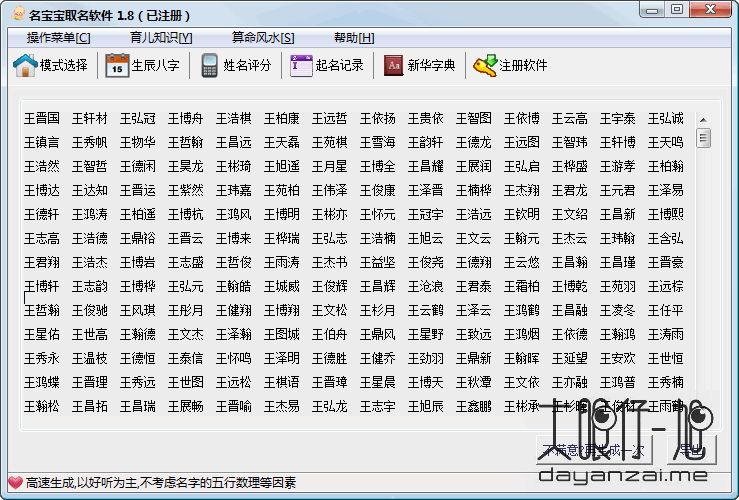Select the name 王雨涛
This screenshot has width=739, height=500.
(282, 262)
